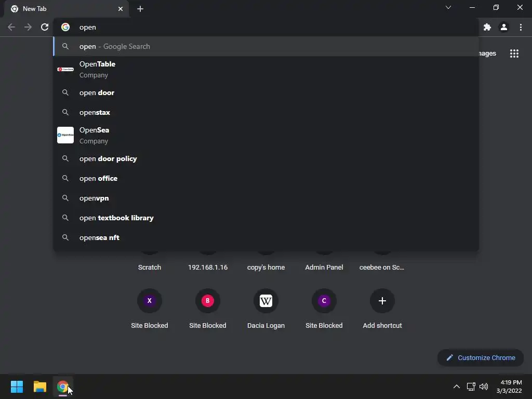This screenshot has height=399, width=532.
Task: Pick the 'open door' suggestion
Action: pos(266,92)
